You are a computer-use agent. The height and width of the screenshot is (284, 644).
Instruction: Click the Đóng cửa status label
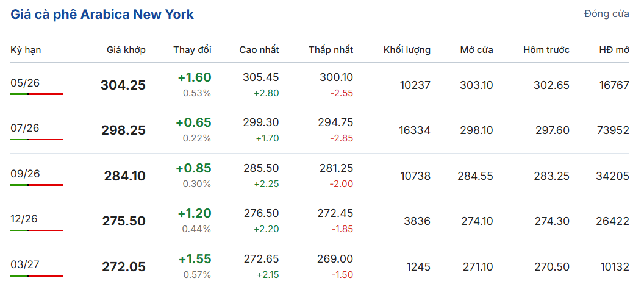[x=606, y=14]
